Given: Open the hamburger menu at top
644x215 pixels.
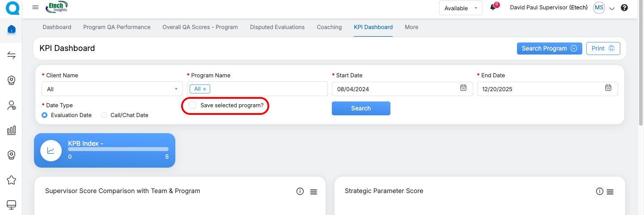Looking at the screenshot, I should pos(36,8).
